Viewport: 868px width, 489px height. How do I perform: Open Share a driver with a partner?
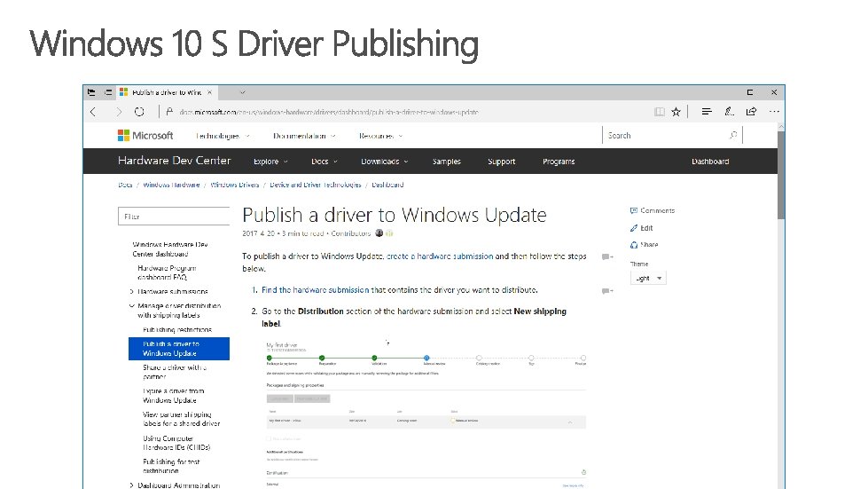click(175, 372)
